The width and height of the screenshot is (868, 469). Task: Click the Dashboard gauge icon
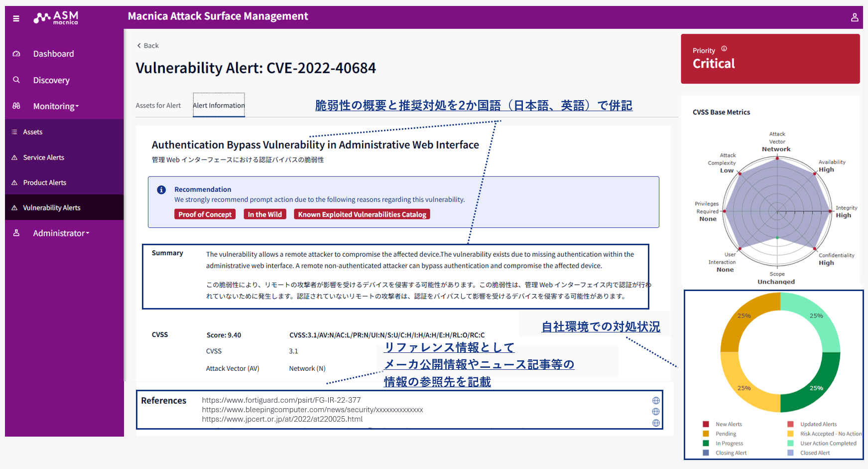point(16,54)
